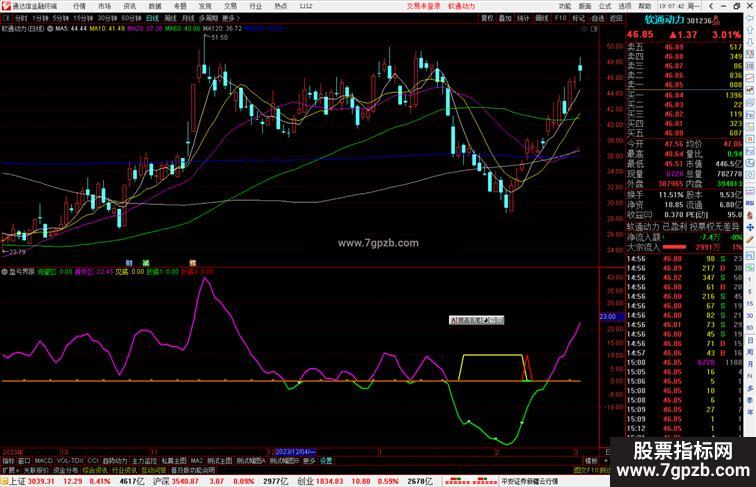756x487 pixels.
Task: Click the 创业 index in status bar
Action: pyautogui.click(x=305, y=481)
